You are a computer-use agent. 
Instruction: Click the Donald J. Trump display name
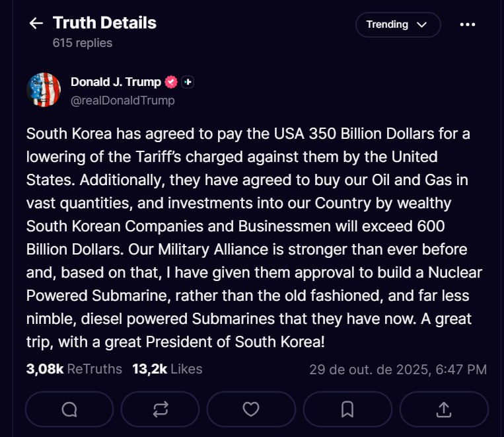(116, 82)
